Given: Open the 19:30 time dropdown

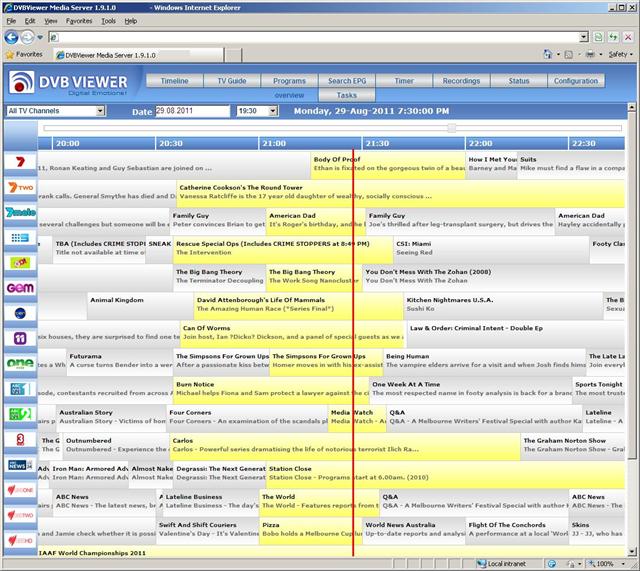Looking at the screenshot, I should point(258,111).
